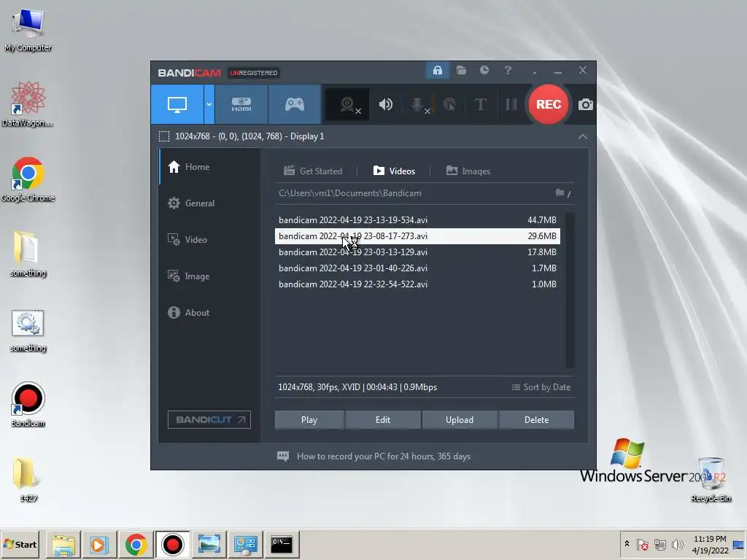Select video bandicam 2022-04-19 23-08-17-273.avi
The height and width of the screenshot is (560, 747).
coord(417,236)
